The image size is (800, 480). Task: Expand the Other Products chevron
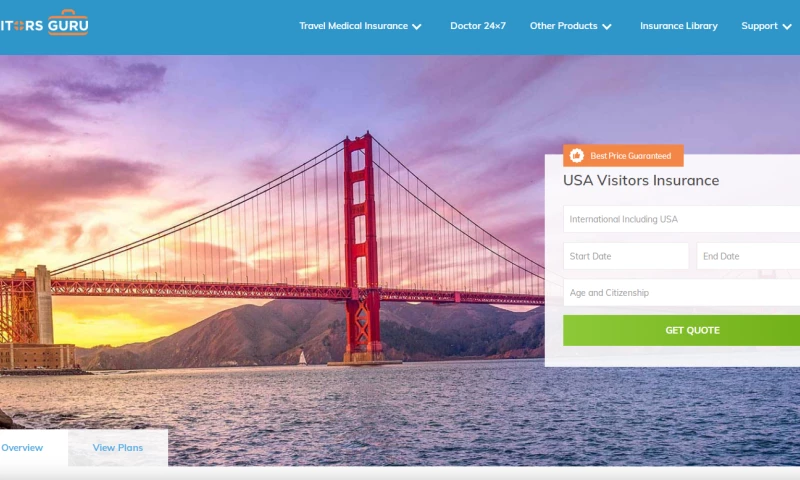click(607, 27)
